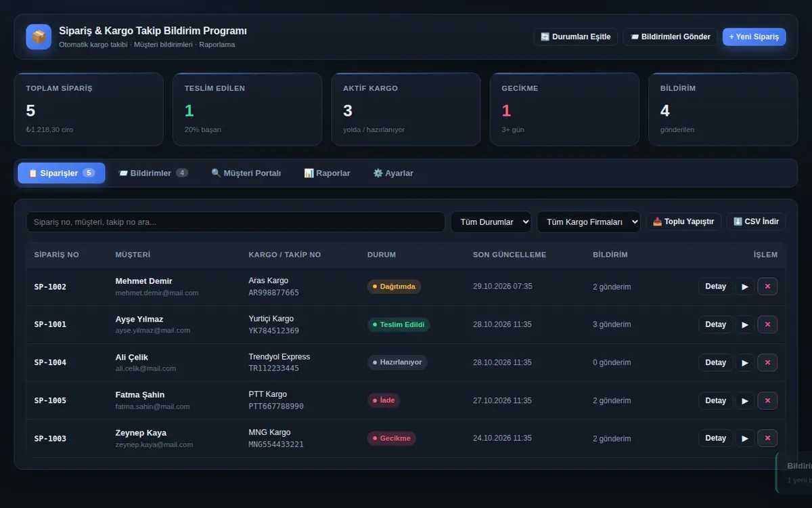Open the Tüm Durumlar status filter

(x=491, y=222)
